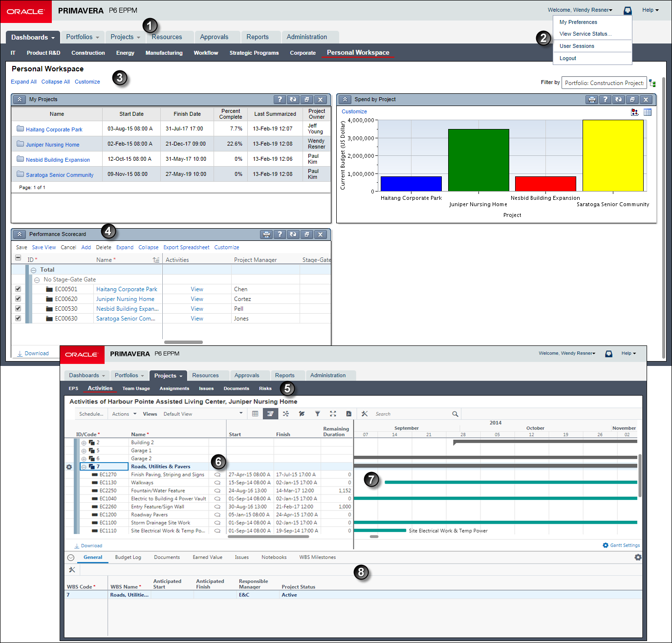This screenshot has width=672, height=643.
Task: Click Expand All link
Action: 23,82
